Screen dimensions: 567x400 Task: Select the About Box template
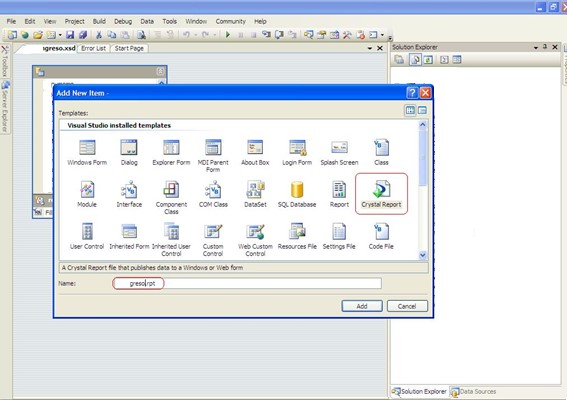tap(255, 152)
